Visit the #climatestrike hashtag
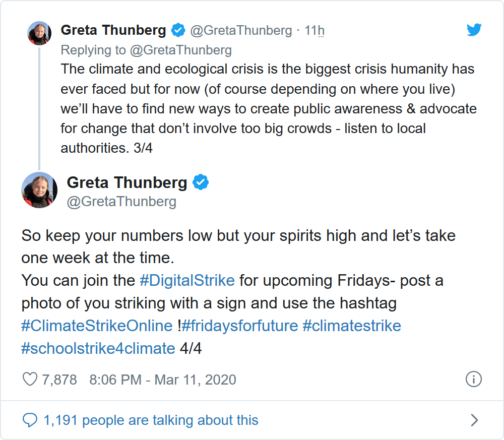Image resolution: width=504 pixels, height=440 pixels. click(352, 326)
